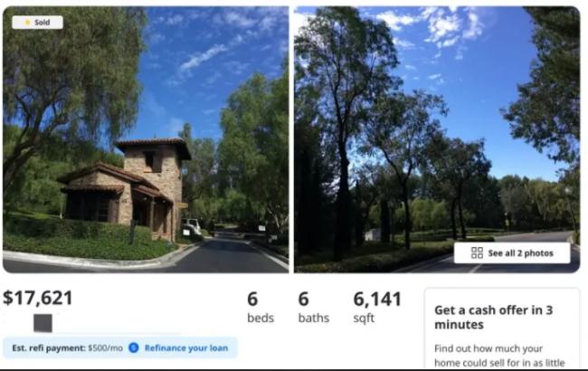Click the gray redacted box under price
This screenshot has height=371, width=588.
(x=43, y=323)
